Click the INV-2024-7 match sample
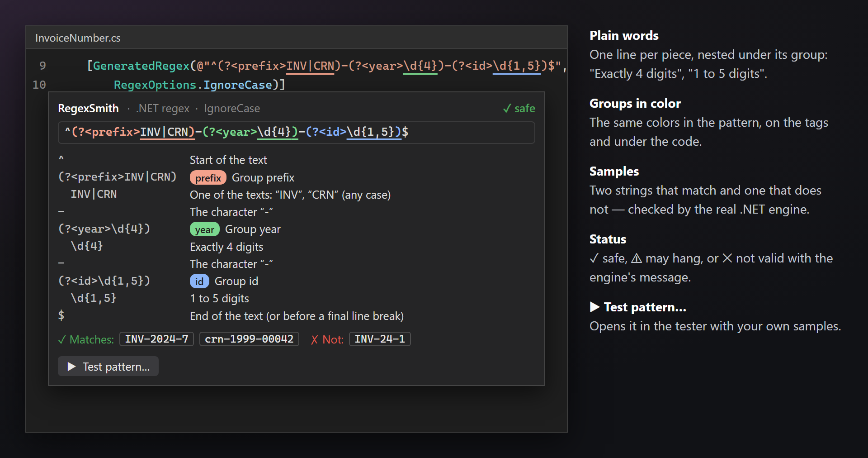This screenshot has height=458, width=868. [x=156, y=339]
